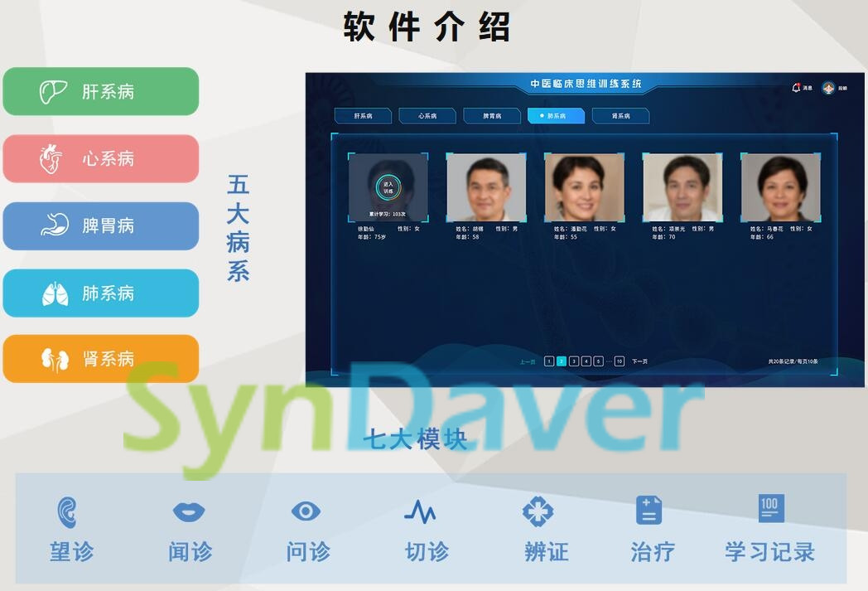868x591 pixels.
Task: Switch to the 心系病 tab in the system
Action: coord(427,116)
